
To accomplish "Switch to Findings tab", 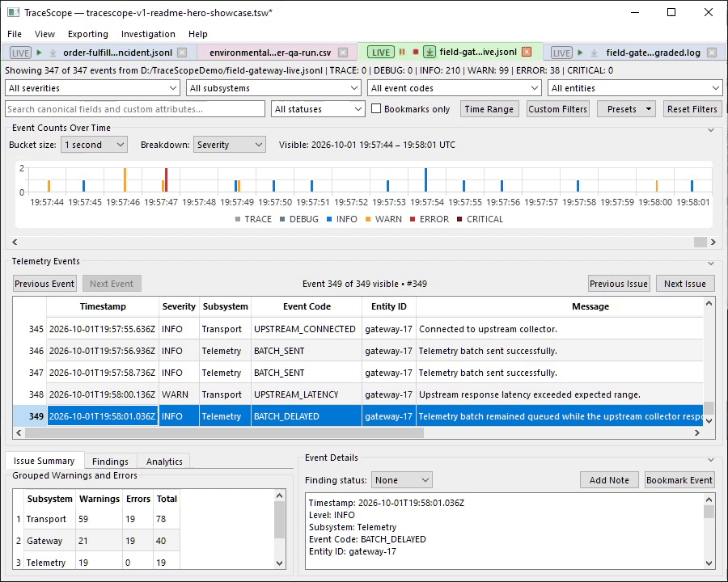I will (110, 462).
